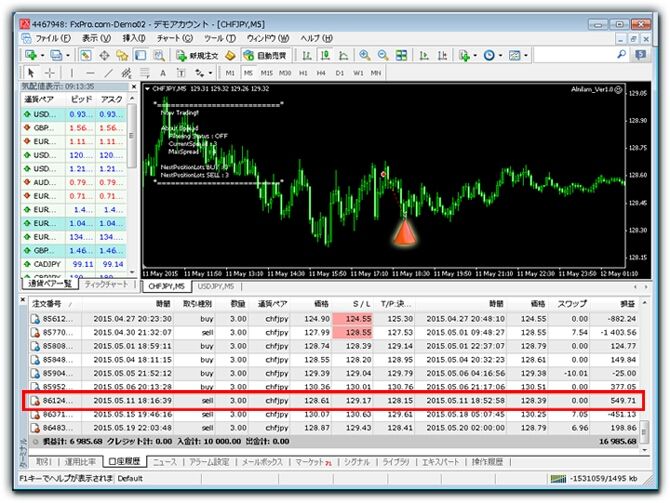Select the vertical line drawing tool

tap(72, 73)
